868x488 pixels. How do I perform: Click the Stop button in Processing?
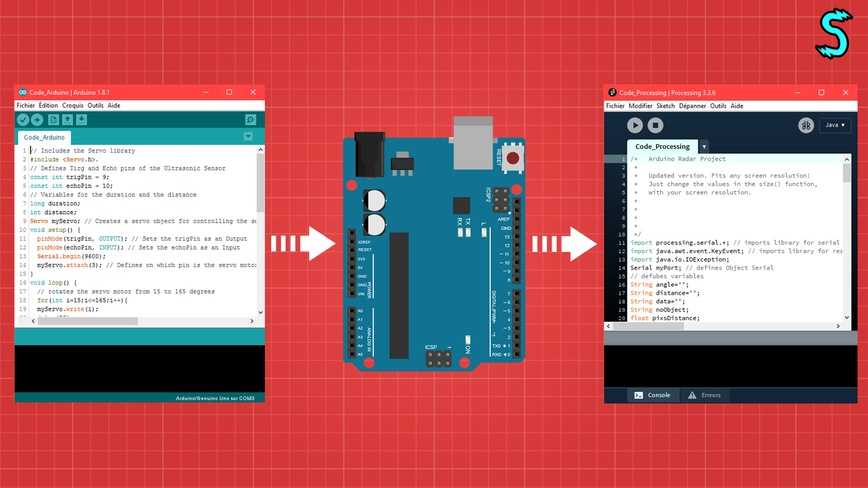(656, 125)
